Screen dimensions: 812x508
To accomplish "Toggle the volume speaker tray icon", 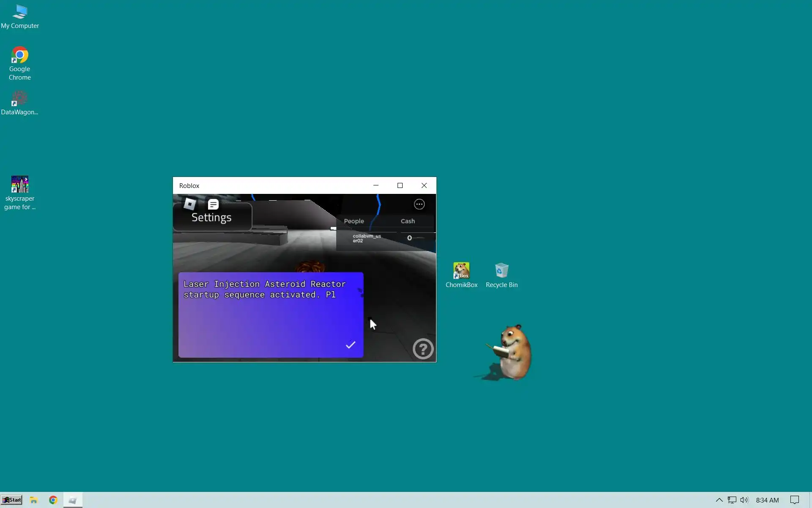I will (x=744, y=500).
